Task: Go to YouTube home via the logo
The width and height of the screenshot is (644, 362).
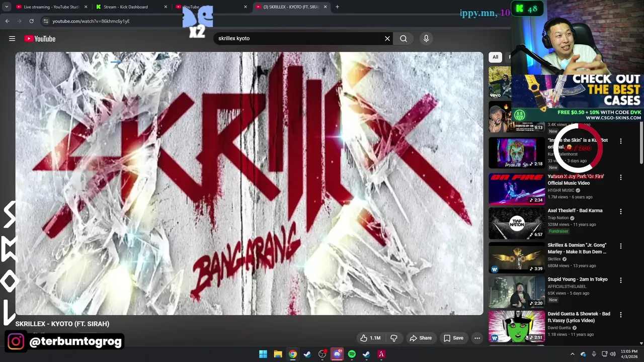Action: [x=40, y=39]
